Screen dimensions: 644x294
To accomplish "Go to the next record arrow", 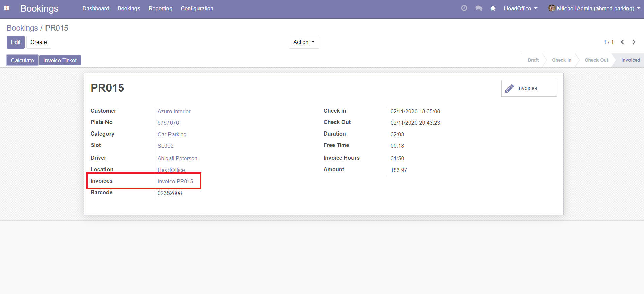I will (x=634, y=42).
